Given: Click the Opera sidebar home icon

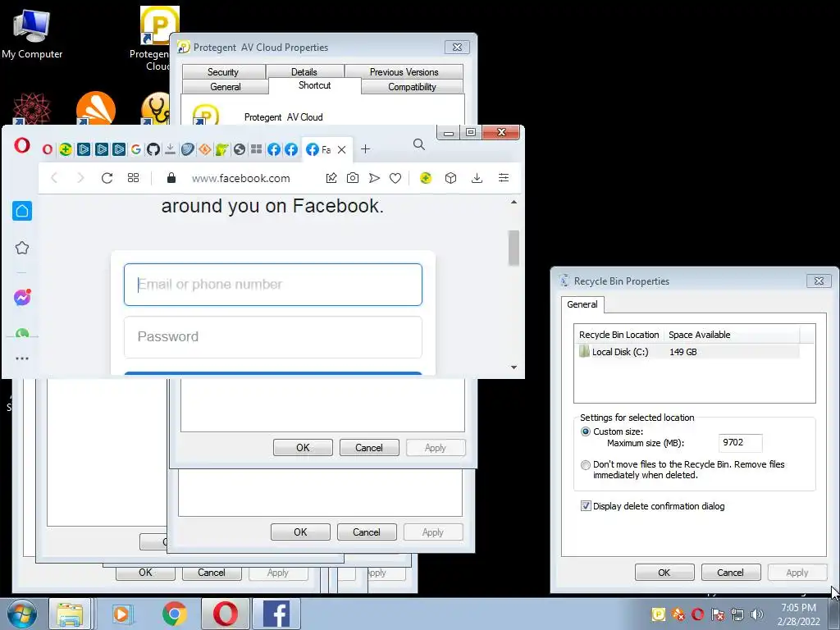Looking at the screenshot, I should [22, 211].
